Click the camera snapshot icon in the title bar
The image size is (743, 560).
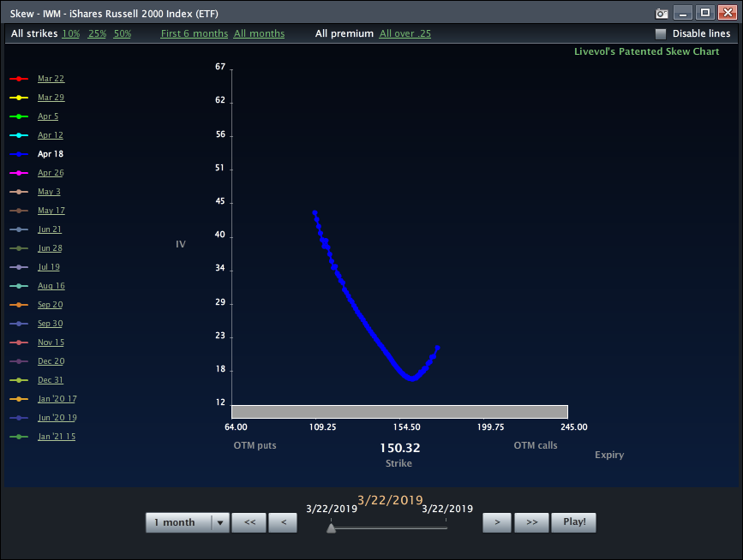pyautogui.click(x=661, y=13)
